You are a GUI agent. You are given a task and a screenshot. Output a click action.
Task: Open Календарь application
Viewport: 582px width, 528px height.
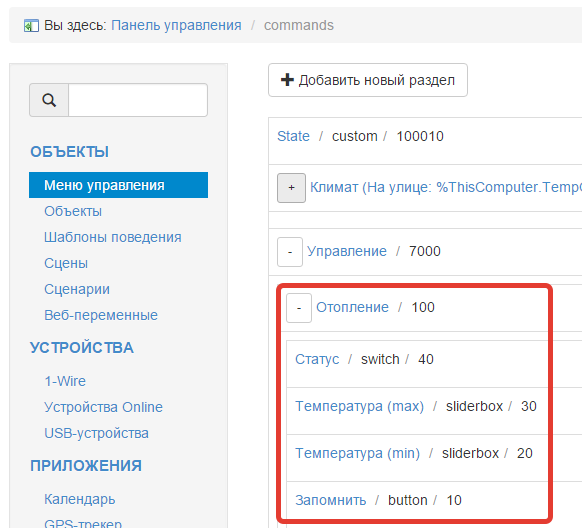coord(79,499)
